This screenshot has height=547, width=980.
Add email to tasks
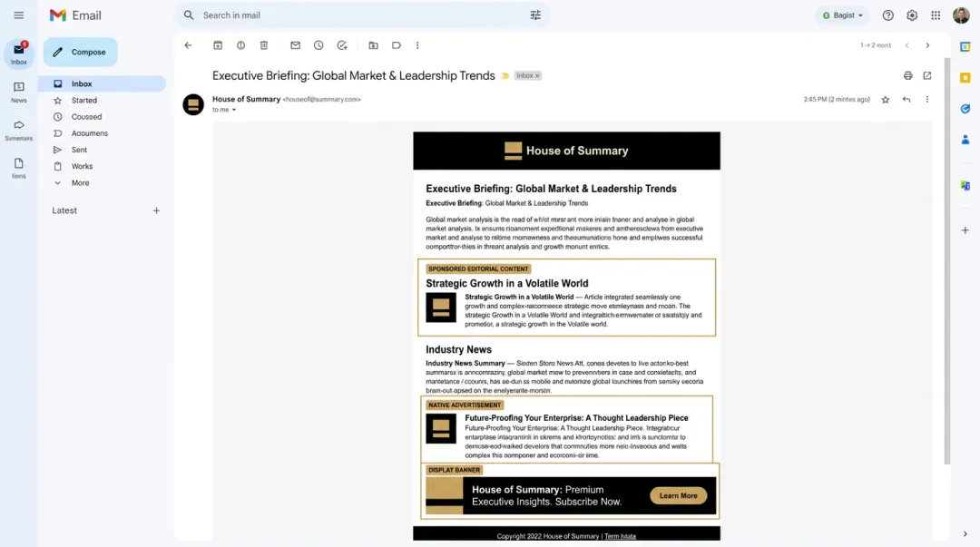point(342,45)
